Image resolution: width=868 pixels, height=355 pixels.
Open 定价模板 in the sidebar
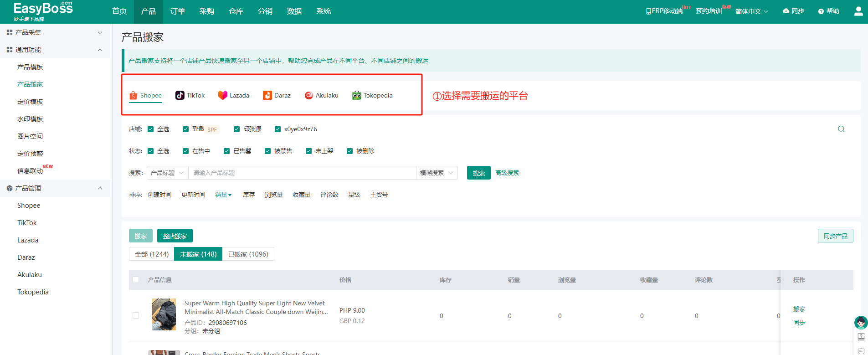[30, 102]
